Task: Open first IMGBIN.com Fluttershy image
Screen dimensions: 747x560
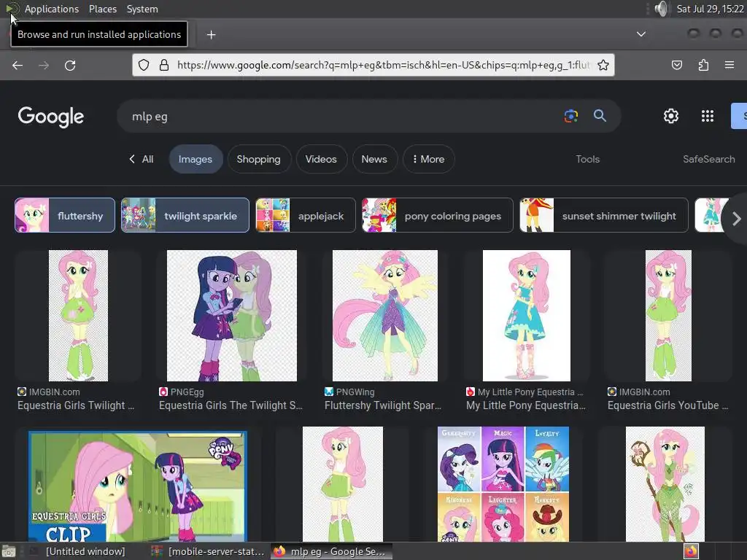Action: point(78,315)
